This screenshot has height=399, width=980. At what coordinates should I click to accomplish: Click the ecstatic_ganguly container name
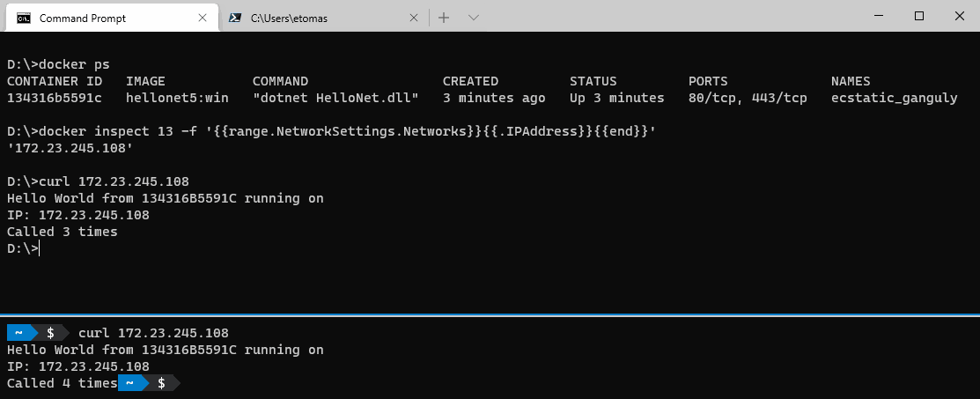(894, 98)
